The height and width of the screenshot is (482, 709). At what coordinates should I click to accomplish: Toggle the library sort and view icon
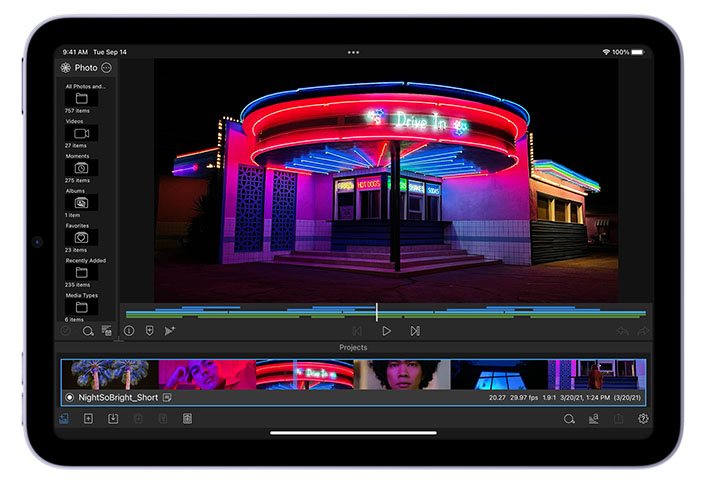pyautogui.click(x=106, y=331)
